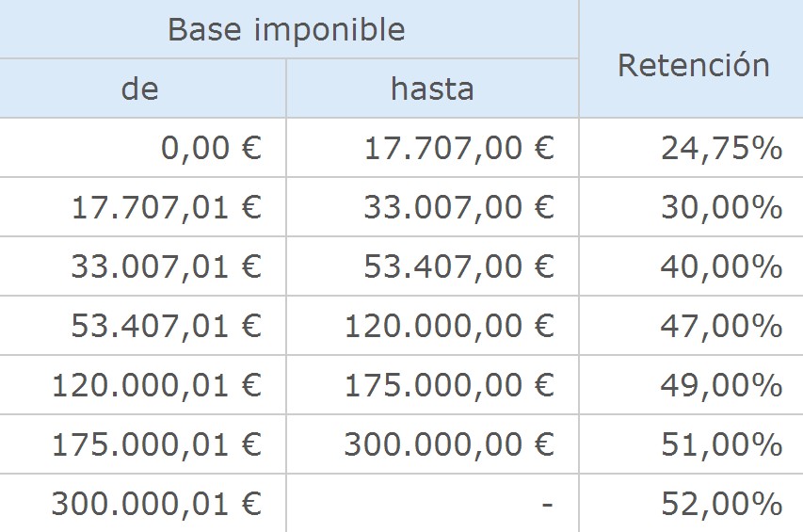Select the cell showing 0,00 €
Viewport: 803px width, 532px height.
(211, 148)
